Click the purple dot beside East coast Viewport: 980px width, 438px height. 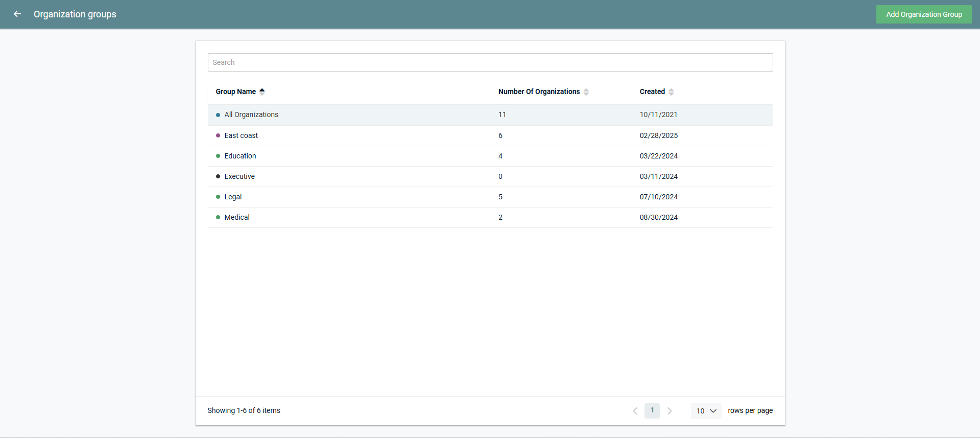(218, 135)
